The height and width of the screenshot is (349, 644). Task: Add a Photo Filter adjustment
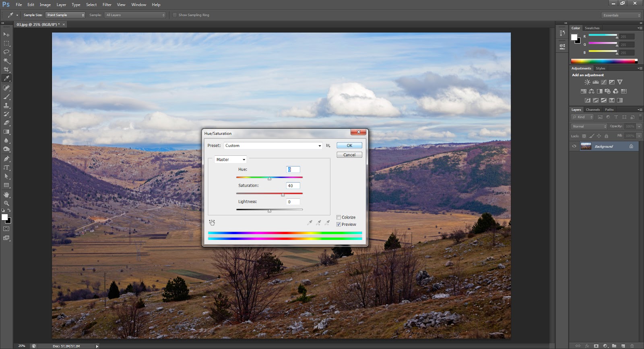607,91
